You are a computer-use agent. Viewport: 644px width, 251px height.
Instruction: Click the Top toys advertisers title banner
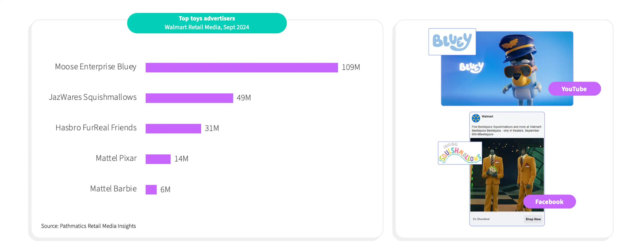[x=207, y=23]
